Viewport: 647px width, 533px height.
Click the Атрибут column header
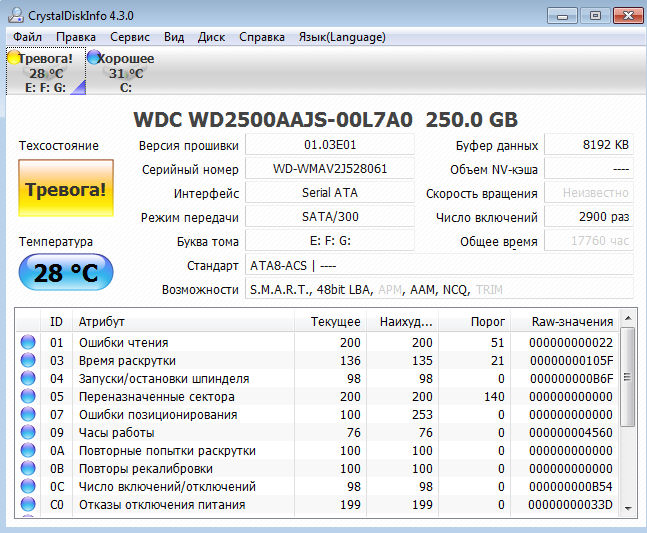coord(184,321)
